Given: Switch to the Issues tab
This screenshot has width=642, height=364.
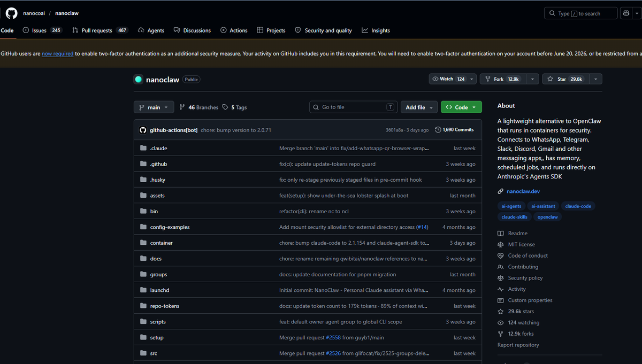Looking at the screenshot, I should pyautogui.click(x=42, y=30).
